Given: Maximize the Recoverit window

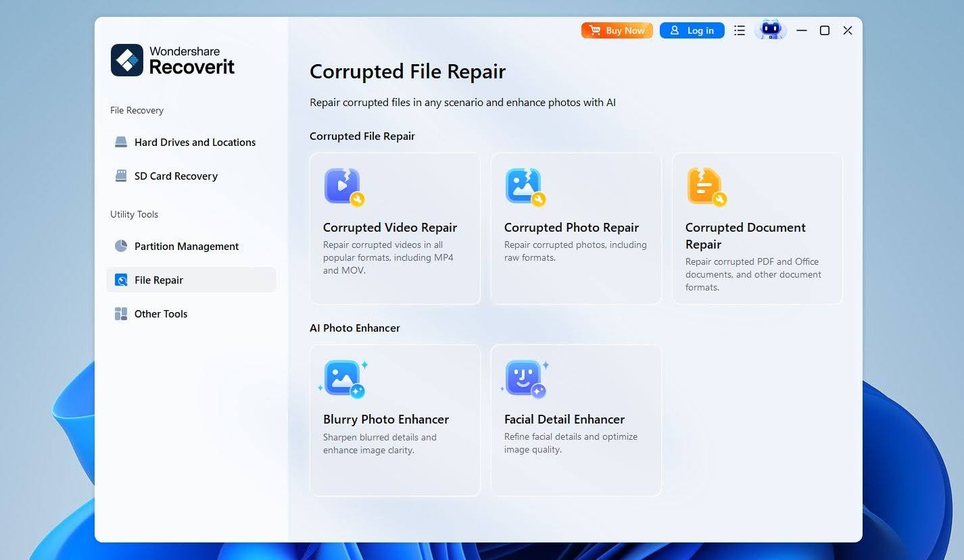Looking at the screenshot, I should [x=825, y=30].
